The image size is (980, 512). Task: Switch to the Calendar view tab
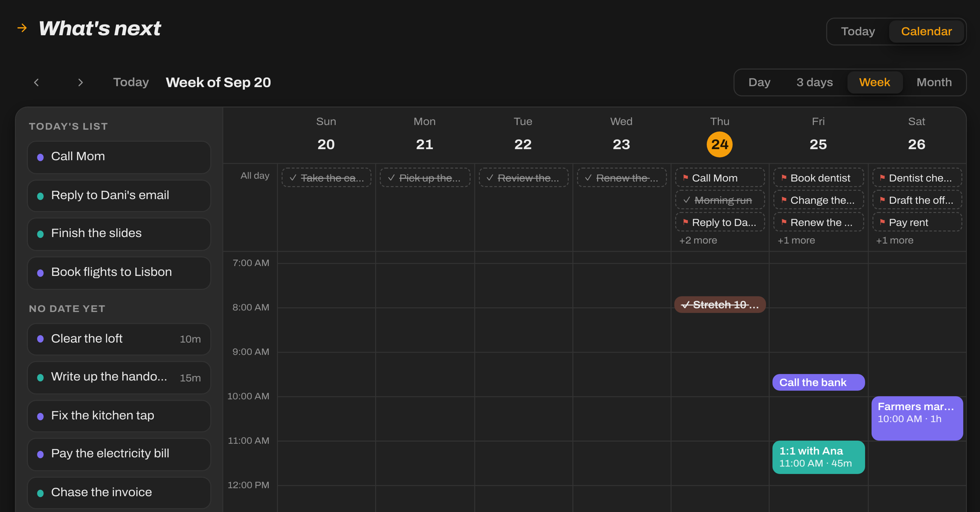click(x=926, y=31)
